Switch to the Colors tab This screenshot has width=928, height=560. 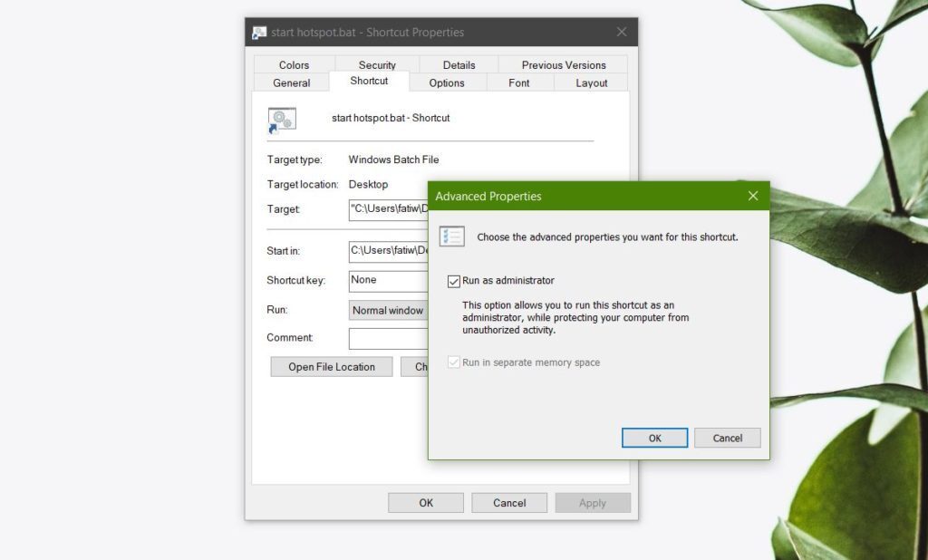pos(294,64)
